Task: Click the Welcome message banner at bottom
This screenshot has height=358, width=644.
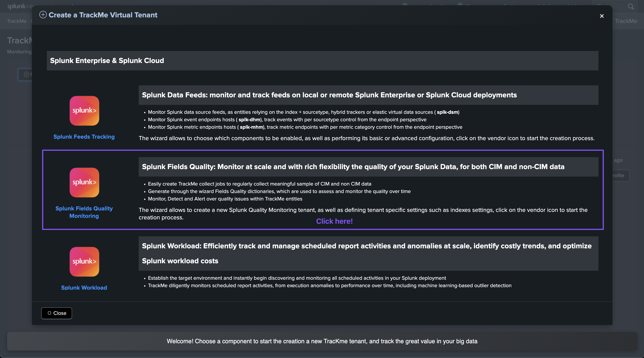Action: 322,341
